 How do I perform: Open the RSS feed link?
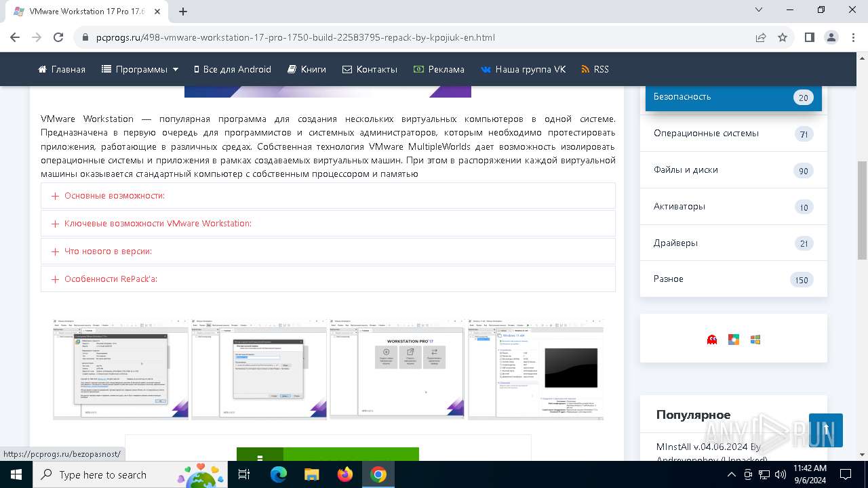595,69
